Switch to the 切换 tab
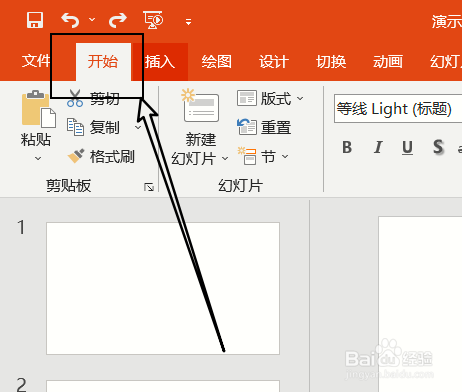The image size is (462, 392). 331,62
